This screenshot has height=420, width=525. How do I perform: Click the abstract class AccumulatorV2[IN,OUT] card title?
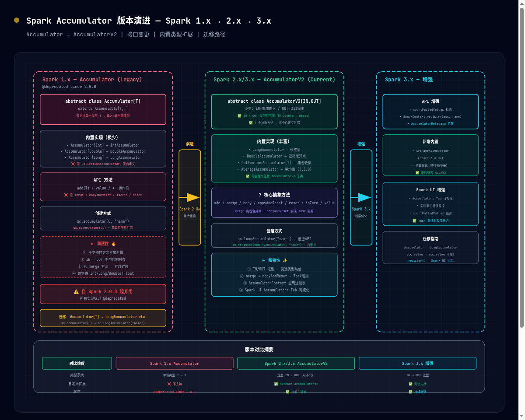click(274, 101)
